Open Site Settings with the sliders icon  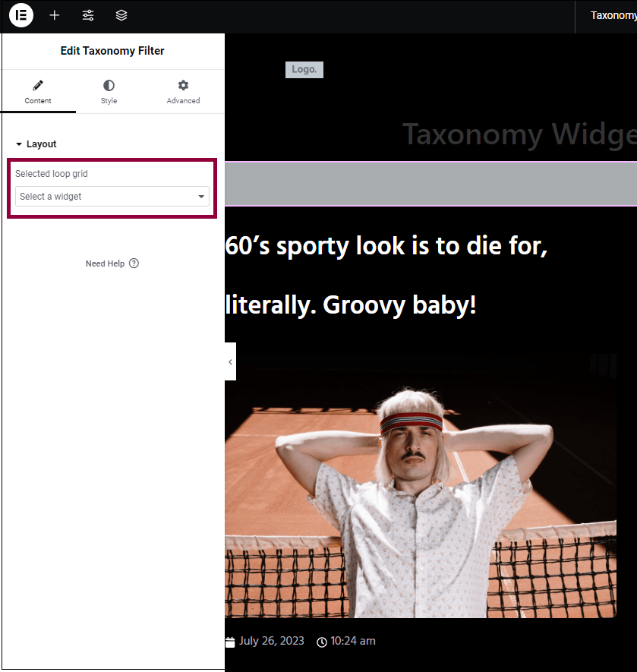point(88,15)
